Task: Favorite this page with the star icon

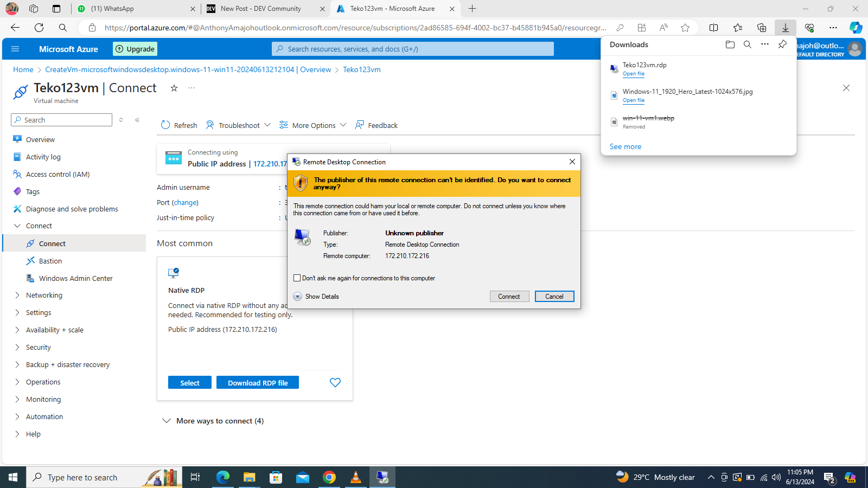Action: tap(685, 28)
